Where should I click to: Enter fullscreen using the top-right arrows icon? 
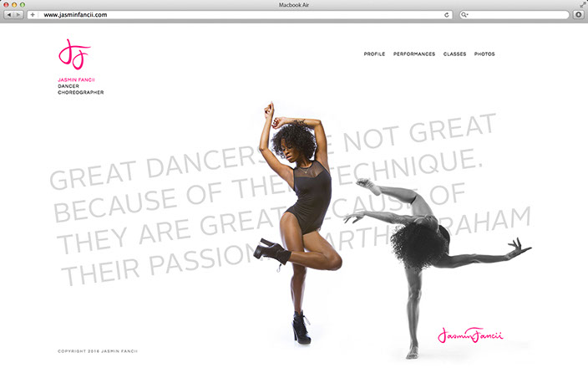(x=582, y=4)
